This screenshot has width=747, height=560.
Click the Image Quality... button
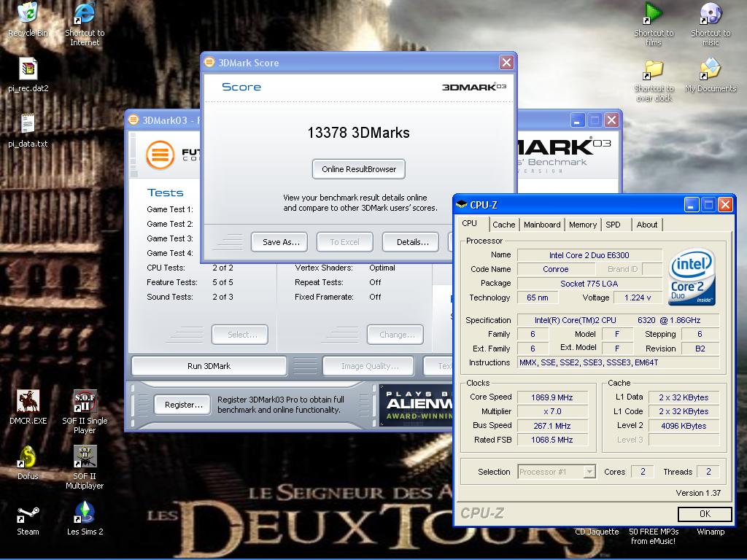point(368,366)
